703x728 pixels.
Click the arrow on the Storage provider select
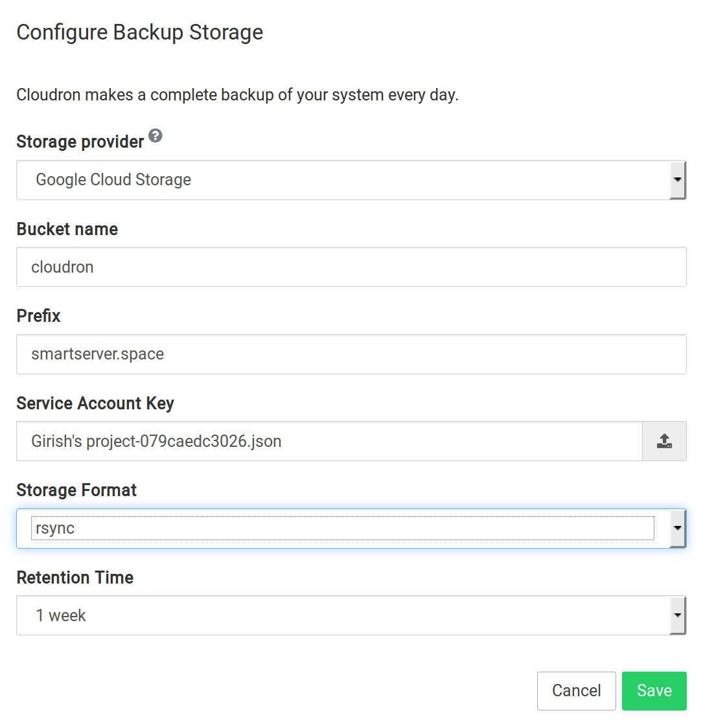point(677,180)
